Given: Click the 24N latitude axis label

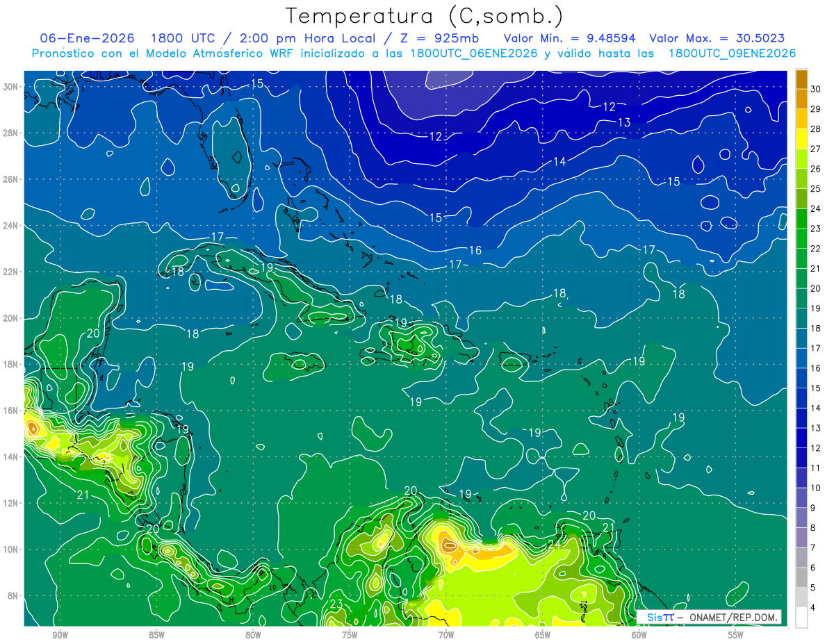Looking at the screenshot, I should pyautogui.click(x=11, y=226).
